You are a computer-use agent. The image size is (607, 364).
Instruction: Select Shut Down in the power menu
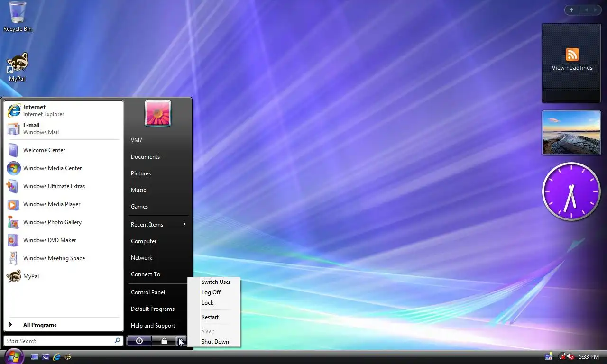(x=216, y=342)
